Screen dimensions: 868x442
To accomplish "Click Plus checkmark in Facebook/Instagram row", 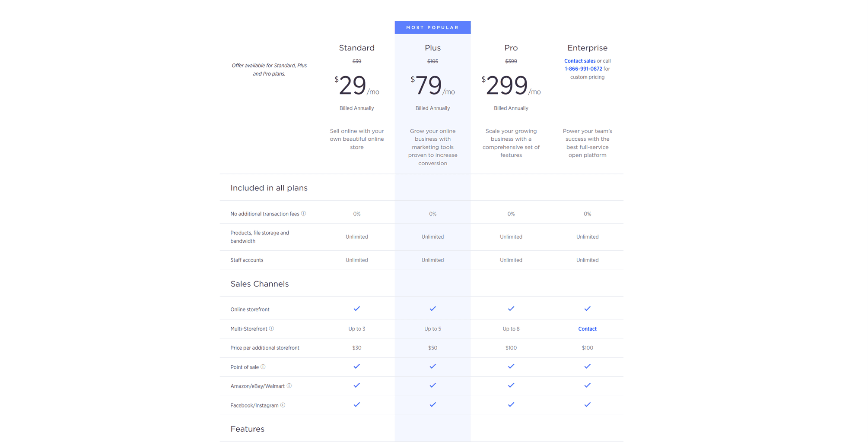I will point(432,405).
